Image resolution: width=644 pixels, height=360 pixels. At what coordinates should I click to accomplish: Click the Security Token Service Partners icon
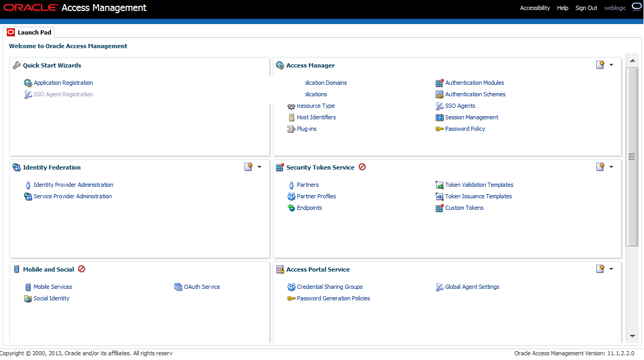[292, 185]
